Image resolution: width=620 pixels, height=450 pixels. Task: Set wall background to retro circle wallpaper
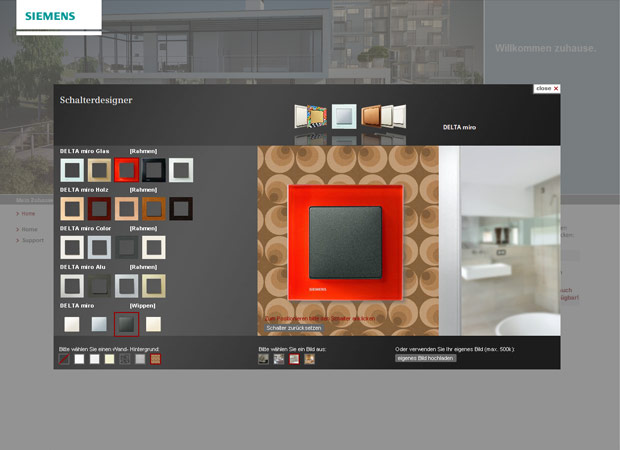coord(155,359)
